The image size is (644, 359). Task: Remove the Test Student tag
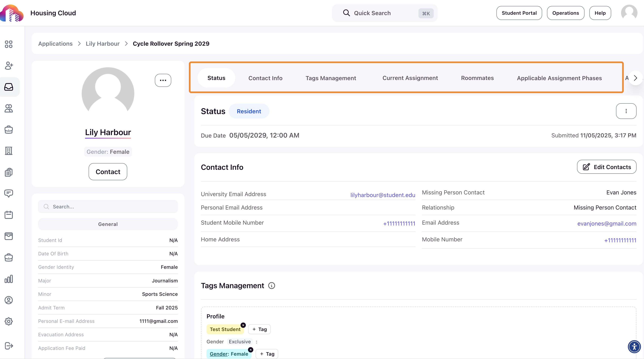(243, 325)
